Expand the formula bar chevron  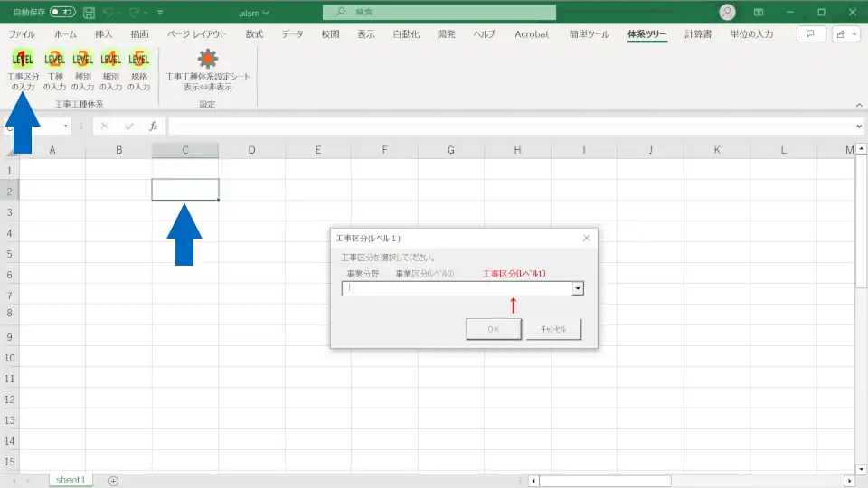[x=859, y=127]
